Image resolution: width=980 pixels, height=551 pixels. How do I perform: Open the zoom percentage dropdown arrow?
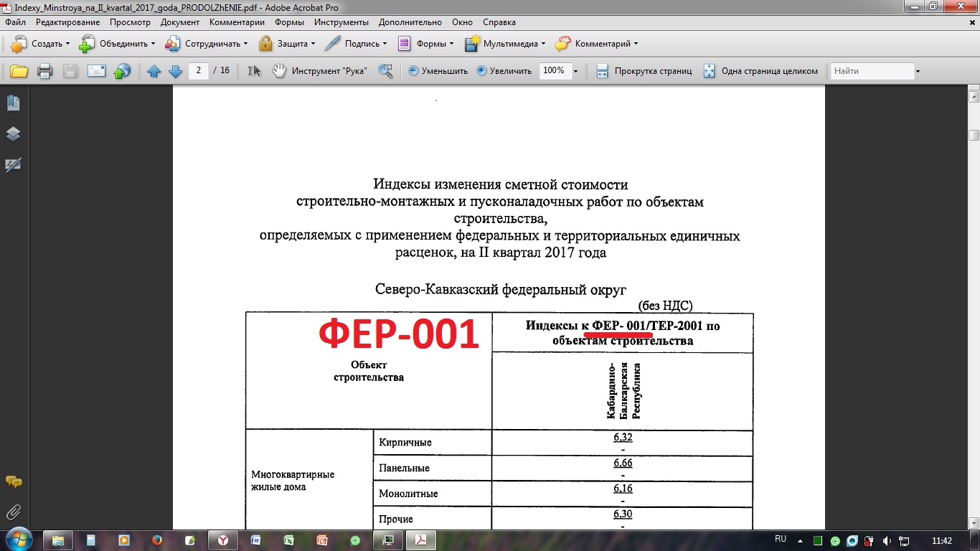coord(575,71)
